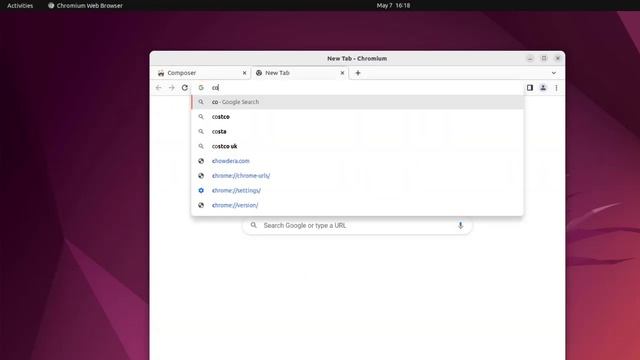Open the chrome://version/ suggestion
The image size is (640, 360).
(357, 205)
